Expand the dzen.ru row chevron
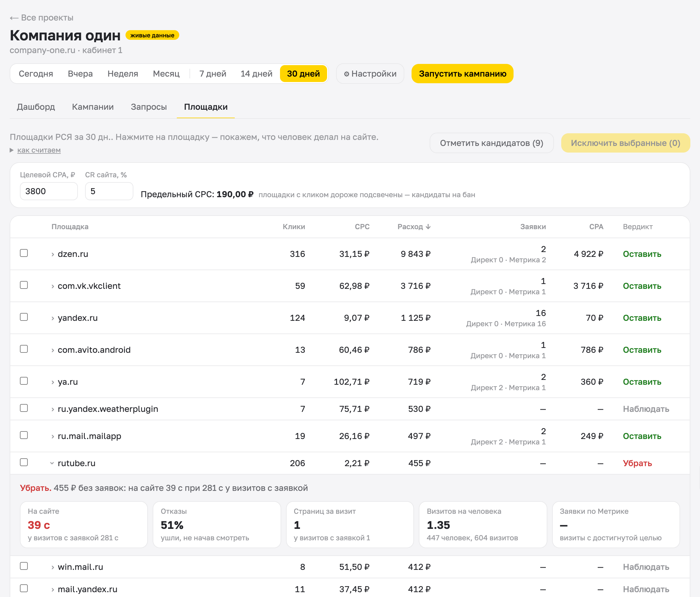700x597 pixels. click(x=53, y=254)
